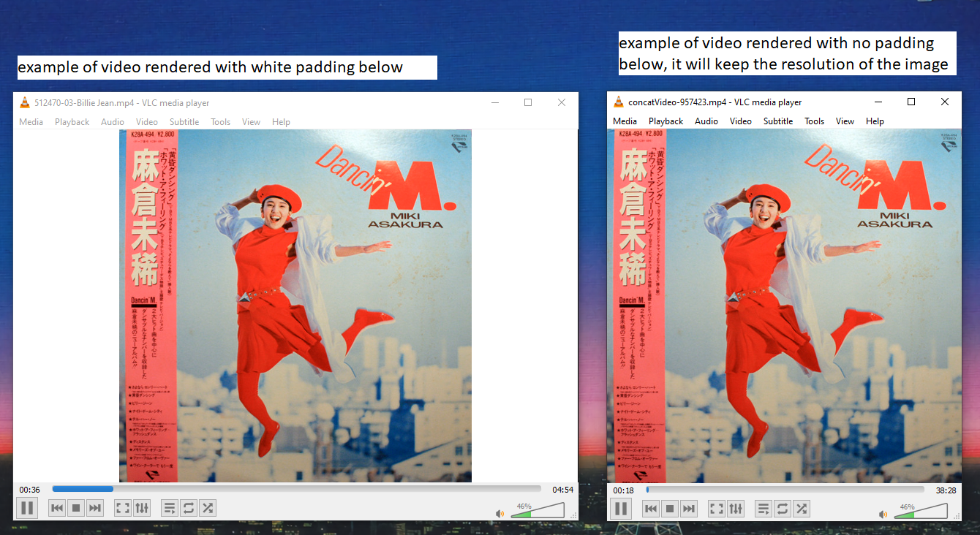Open extended settings in concatVideo window

tap(736, 509)
